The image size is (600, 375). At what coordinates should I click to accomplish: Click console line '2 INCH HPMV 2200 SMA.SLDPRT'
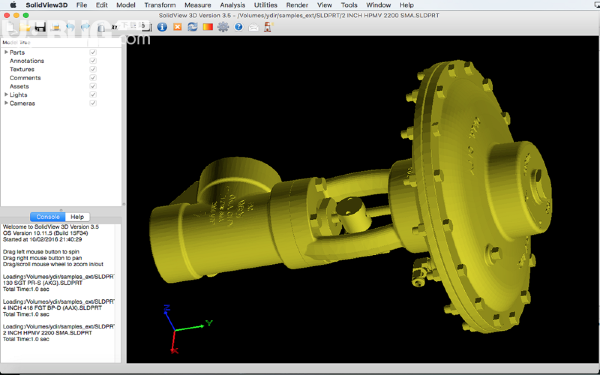pos(47,333)
